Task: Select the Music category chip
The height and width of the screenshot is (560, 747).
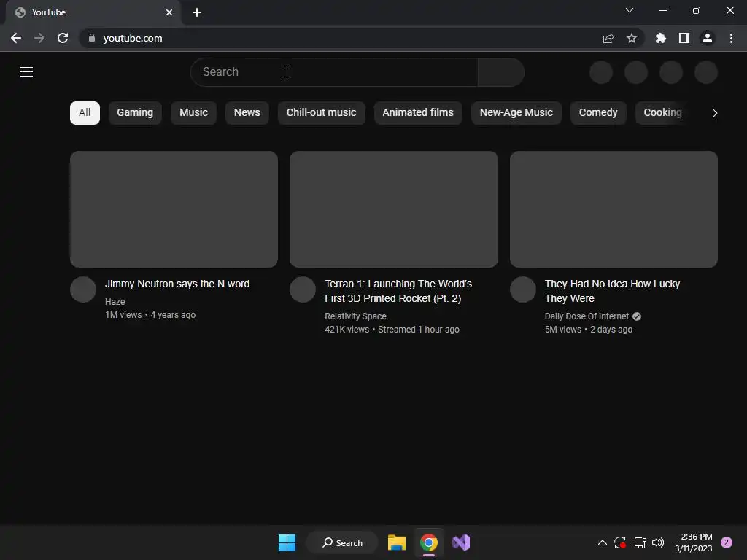Action: [x=193, y=113]
